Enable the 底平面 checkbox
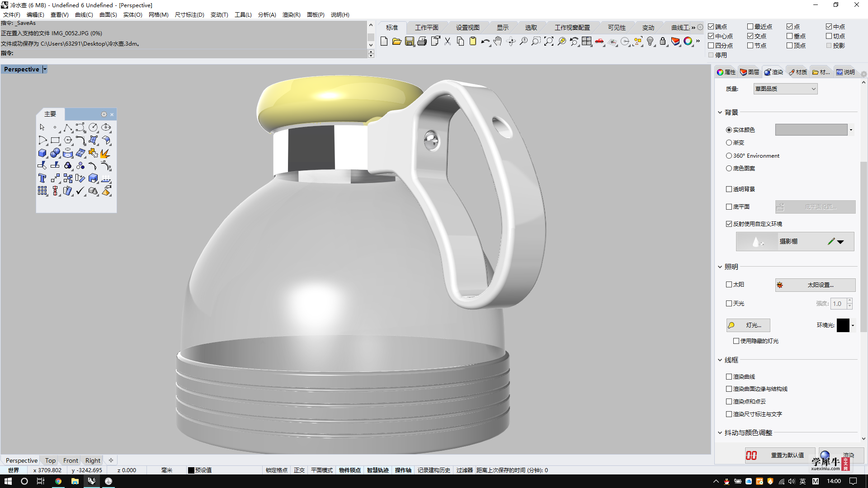Screen dimensions: 868x488 [729, 207]
